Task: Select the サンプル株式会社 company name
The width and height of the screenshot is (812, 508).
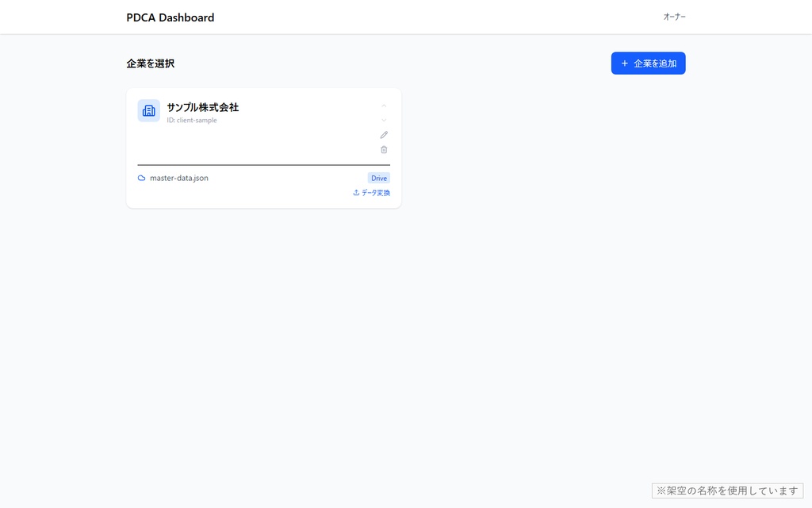Action: [x=202, y=107]
